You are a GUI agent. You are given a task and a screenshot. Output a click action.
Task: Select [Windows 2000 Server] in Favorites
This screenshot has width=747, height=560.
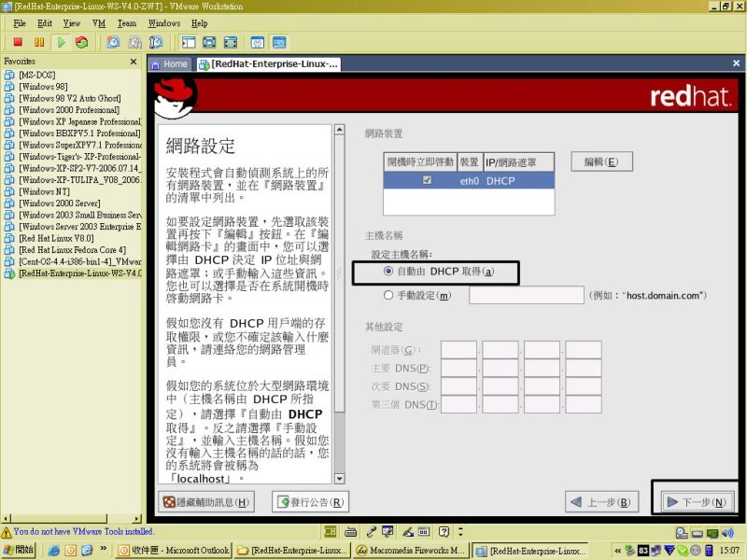60,203
